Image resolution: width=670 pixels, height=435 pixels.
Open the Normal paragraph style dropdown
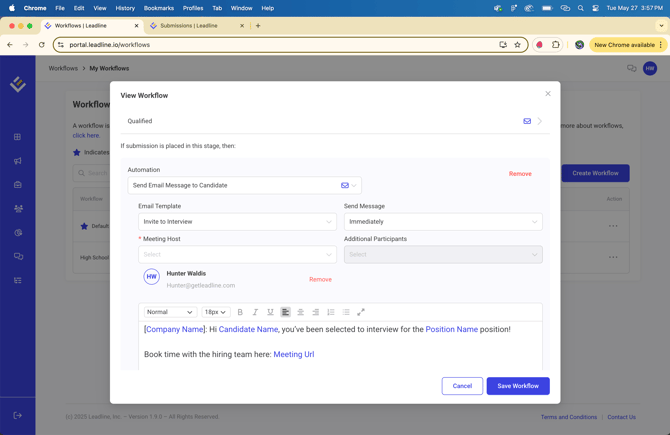(x=170, y=312)
